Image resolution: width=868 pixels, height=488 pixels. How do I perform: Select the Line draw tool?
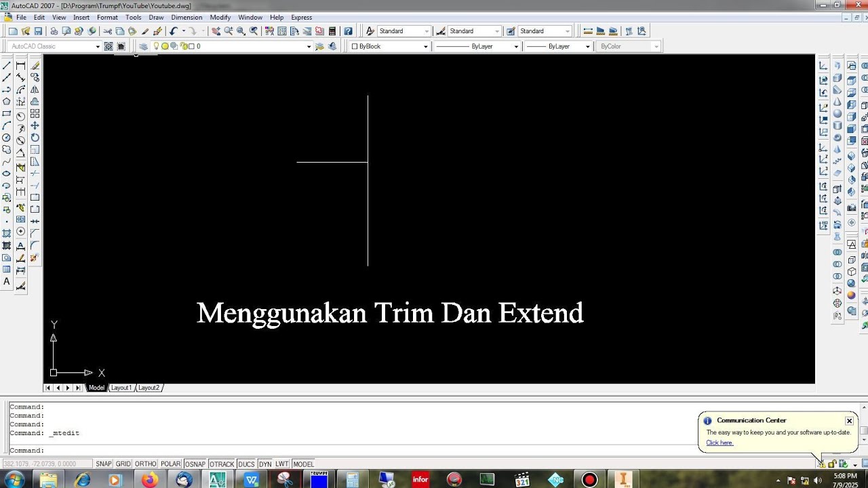(7, 66)
